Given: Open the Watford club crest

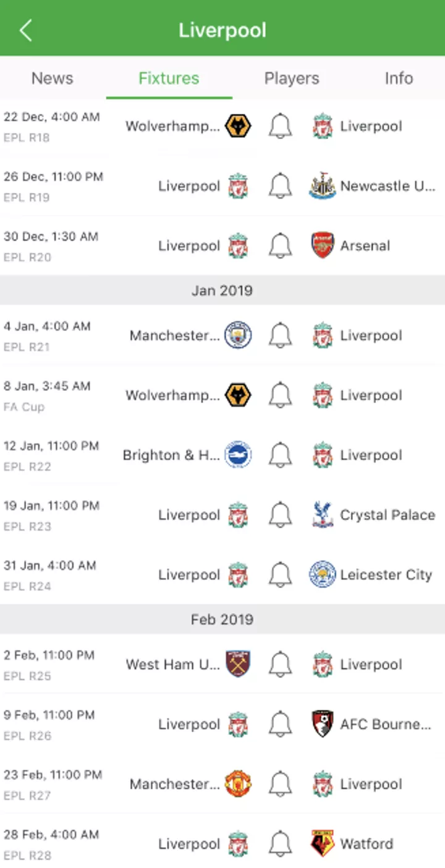Looking at the screenshot, I should (x=323, y=844).
